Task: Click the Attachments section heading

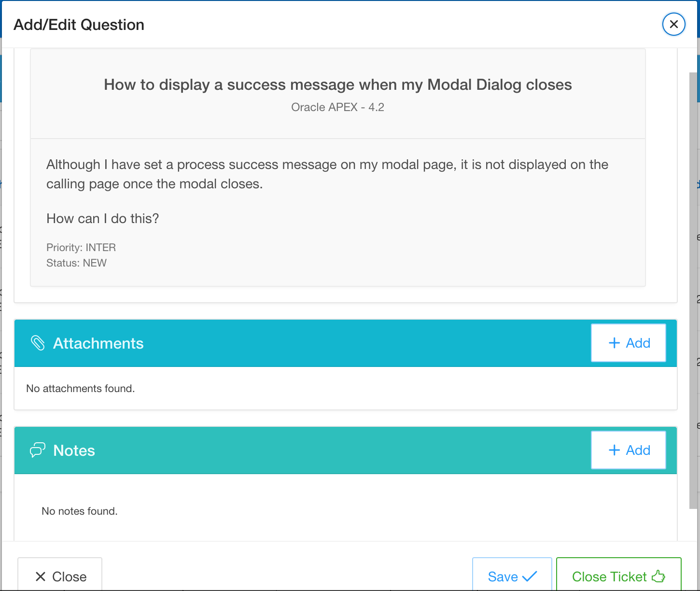Action: tap(98, 343)
